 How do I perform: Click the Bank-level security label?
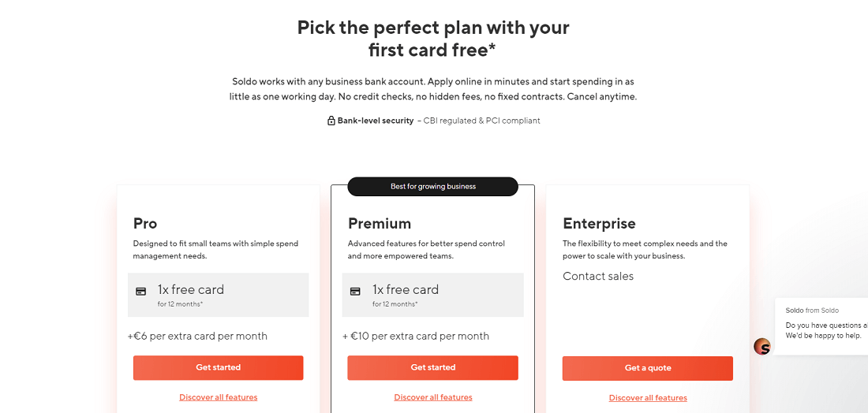pos(376,121)
